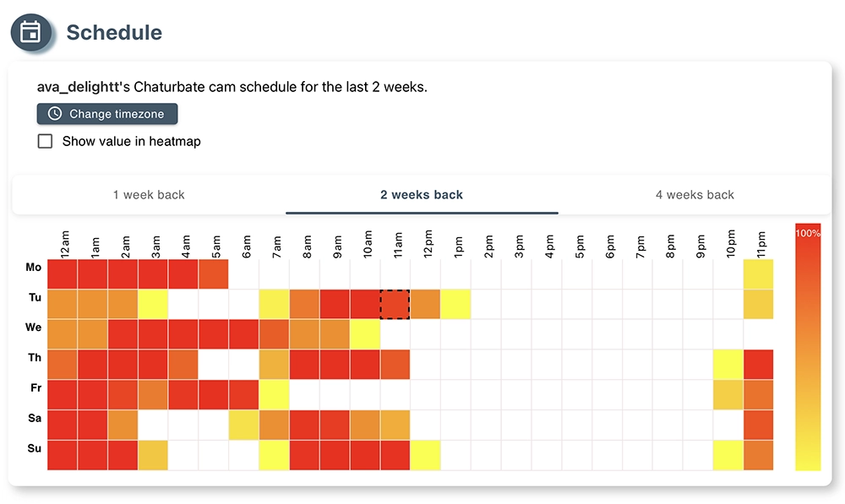Click the clock icon in timezone button
Image resolution: width=845 pixels, height=504 pixels.
tap(55, 114)
